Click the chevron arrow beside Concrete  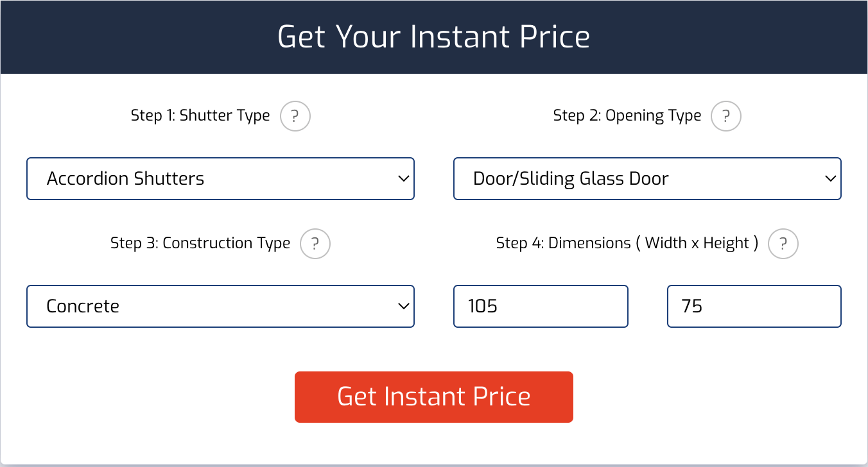point(403,306)
